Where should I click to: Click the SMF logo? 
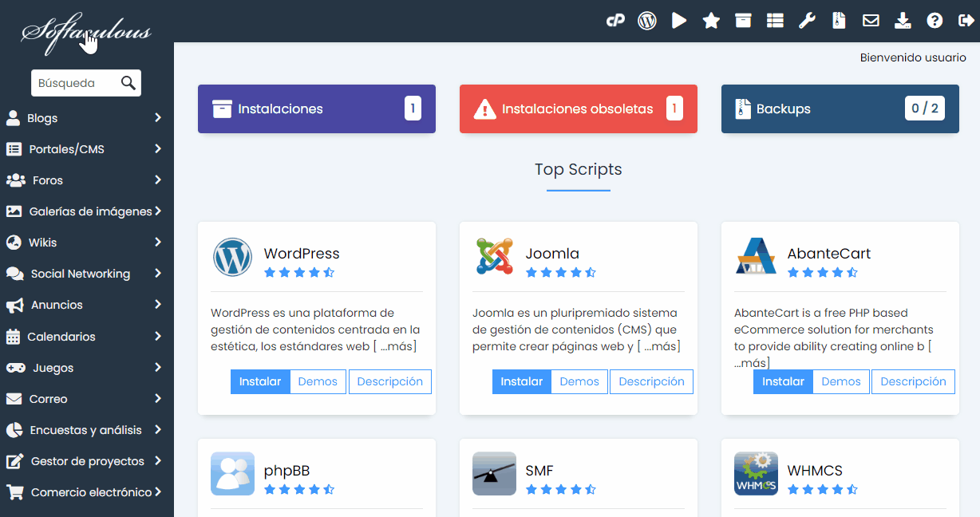[494, 474]
